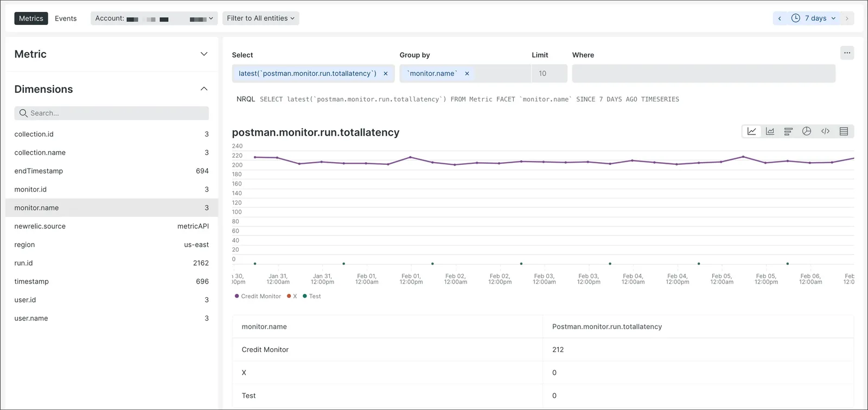Select the user.id dimension
868x410 pixels.
[x=111, y=300]
